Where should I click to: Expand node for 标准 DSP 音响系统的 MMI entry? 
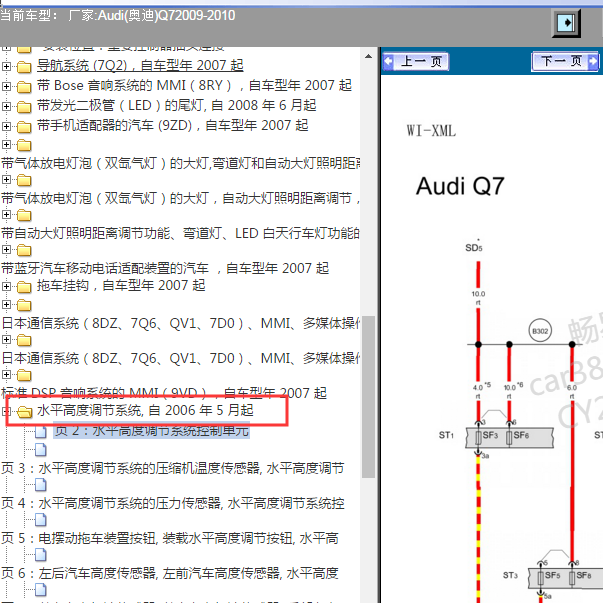click(x=6, y=374)
